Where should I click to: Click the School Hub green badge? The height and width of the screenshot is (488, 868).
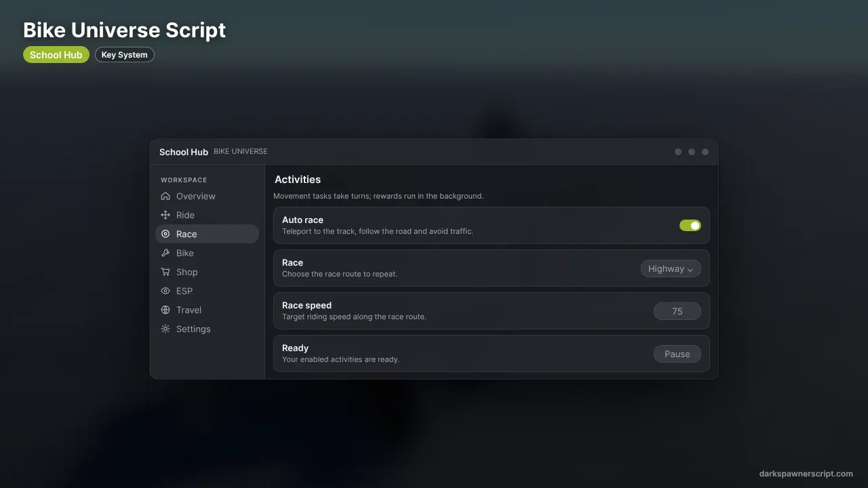click(56, 55)
